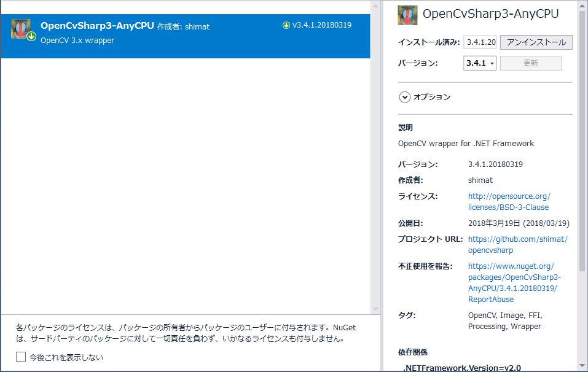The width and height of the screenshot is (588, 372).
Task: Click the .NETFramework,Version=v2.0 dependency entry
Action: [x=462, y=368]
